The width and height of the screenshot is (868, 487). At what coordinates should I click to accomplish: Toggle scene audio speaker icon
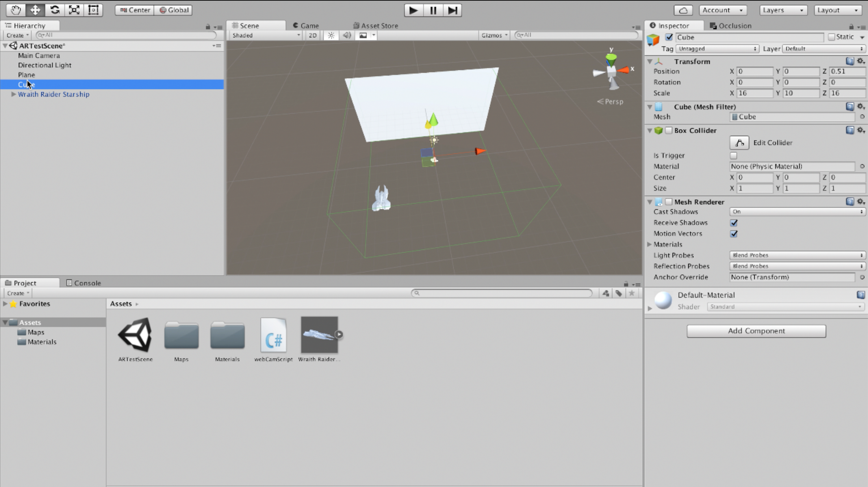pos(347,35)
